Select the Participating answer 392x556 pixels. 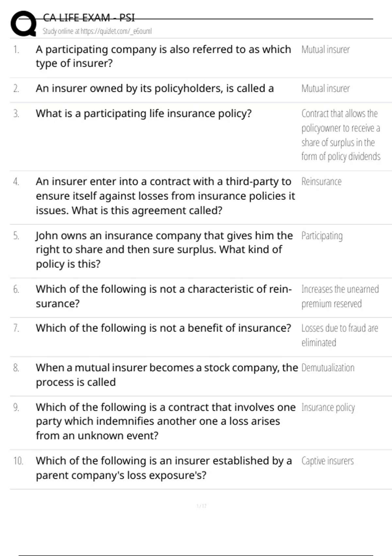point(322,236)
